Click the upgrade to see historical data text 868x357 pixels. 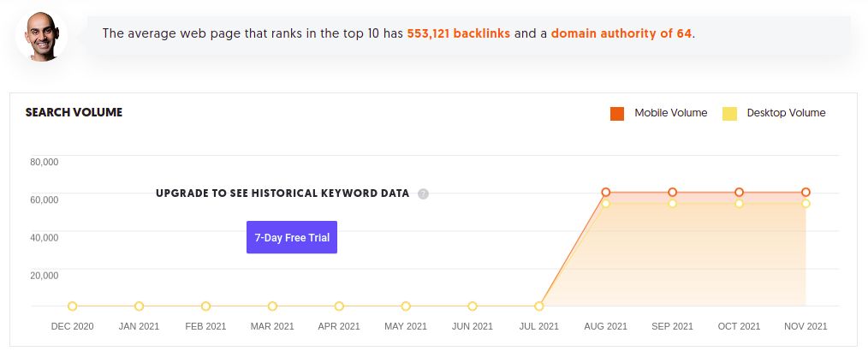[x=282, y=193]
